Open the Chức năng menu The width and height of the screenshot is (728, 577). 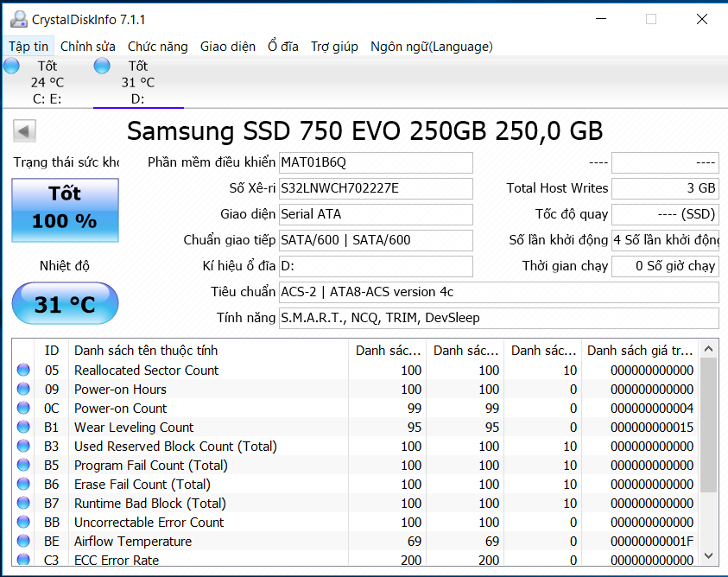click(157, 47)
